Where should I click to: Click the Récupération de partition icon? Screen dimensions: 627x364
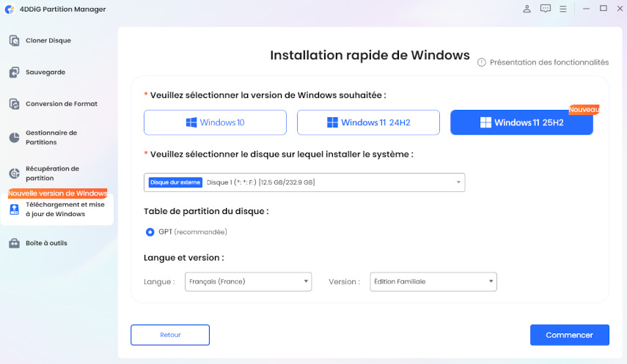coord(15,174)
